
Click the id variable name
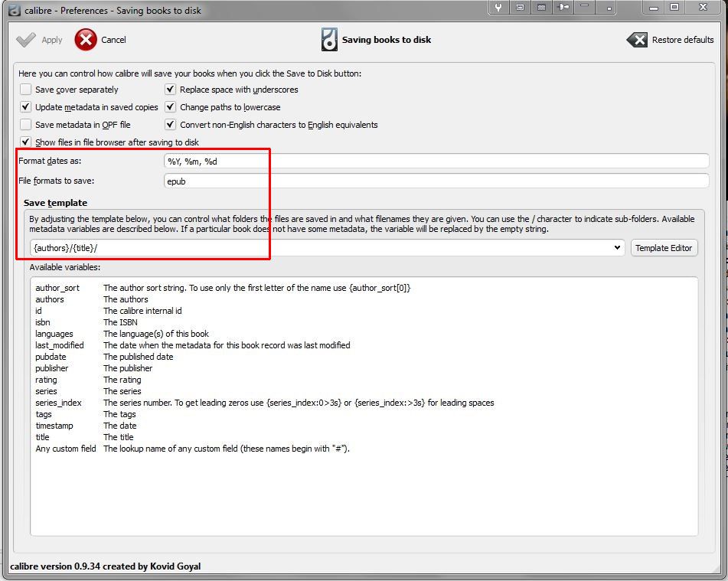click(x=38, y=311)
